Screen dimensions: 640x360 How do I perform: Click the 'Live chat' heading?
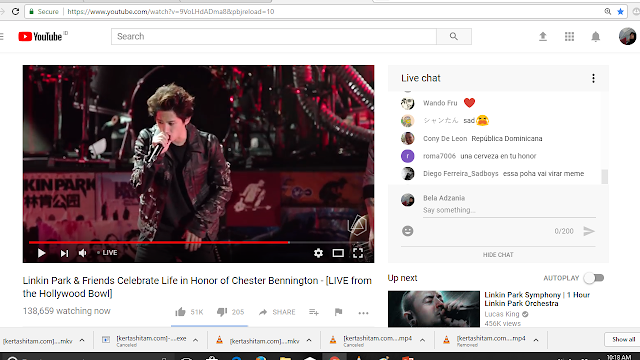coord(421,78)
